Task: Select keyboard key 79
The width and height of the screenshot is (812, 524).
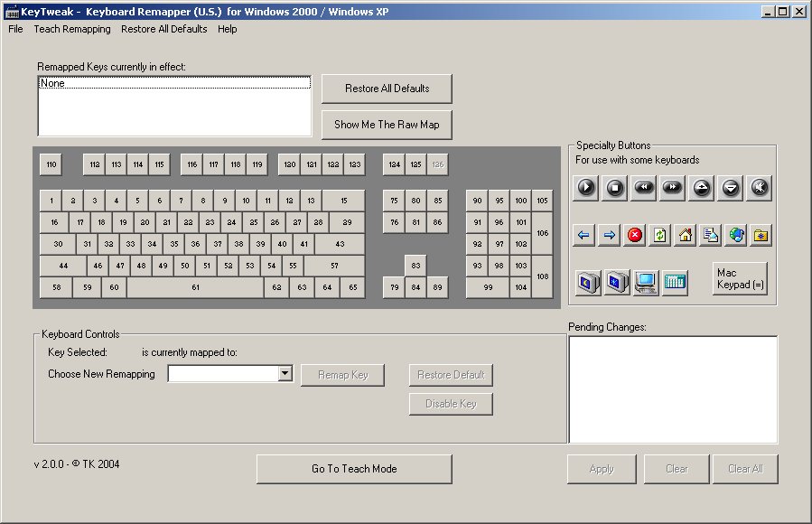Action: click(x=394, y=287)
